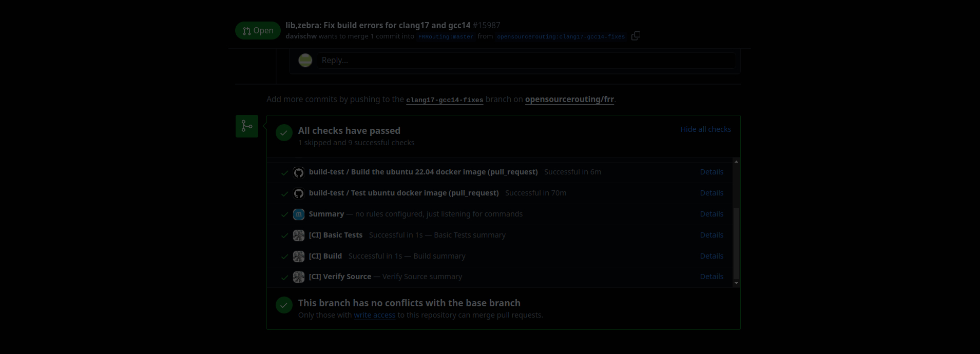Follow the write access link

click(x=374, y=315)
